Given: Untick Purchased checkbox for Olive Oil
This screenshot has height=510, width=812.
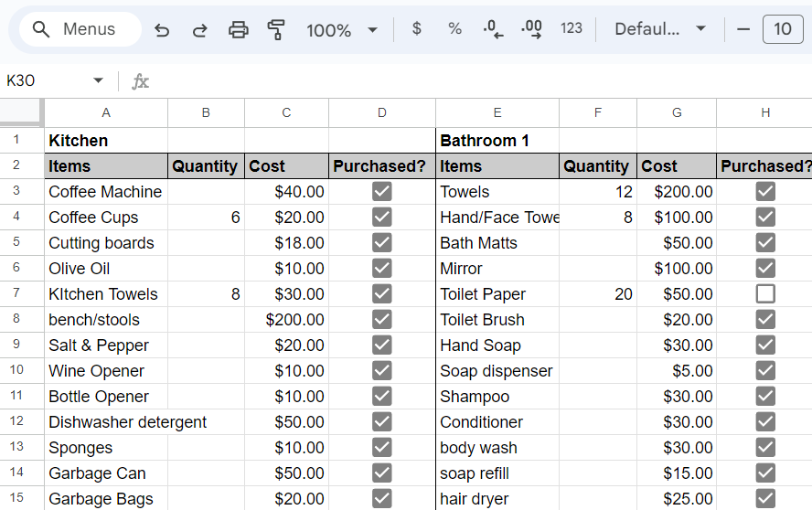Looking at the screenshot, I should [381, 268].
